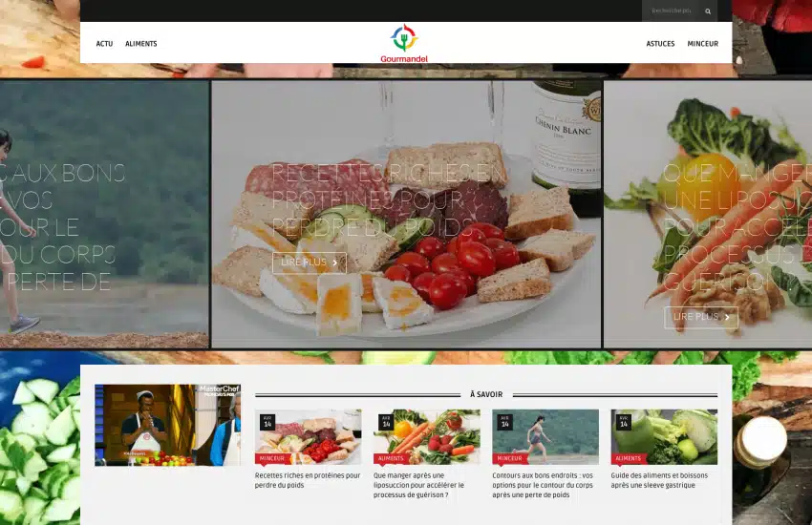
Task: Open 'Contours aux bons endroits' article title
Action: point(545,485)
